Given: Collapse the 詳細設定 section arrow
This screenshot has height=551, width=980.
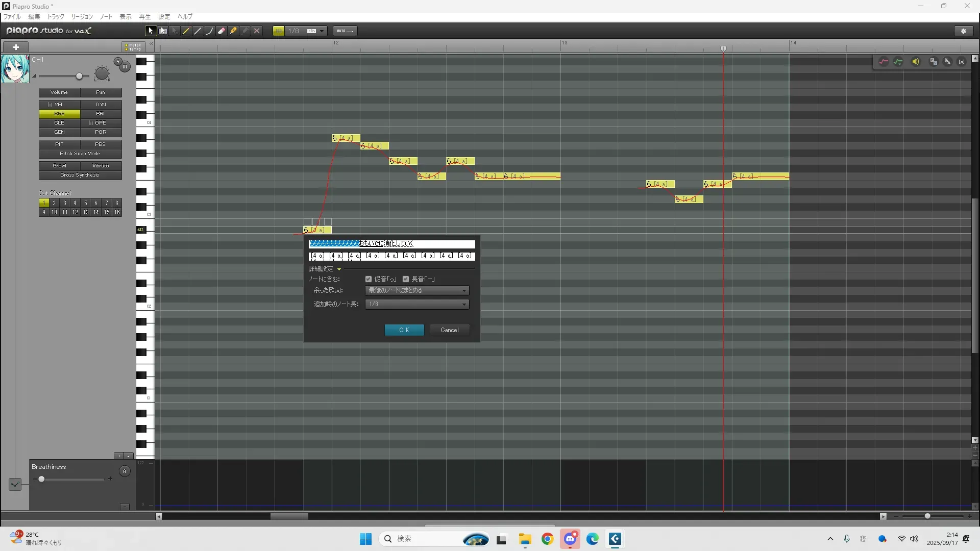Looking at the screenshot, I should (339, 269).
